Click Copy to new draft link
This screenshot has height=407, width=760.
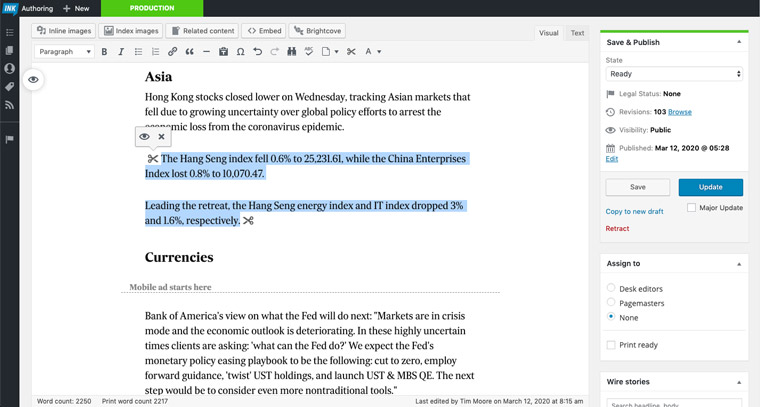[x=634, y=211]
